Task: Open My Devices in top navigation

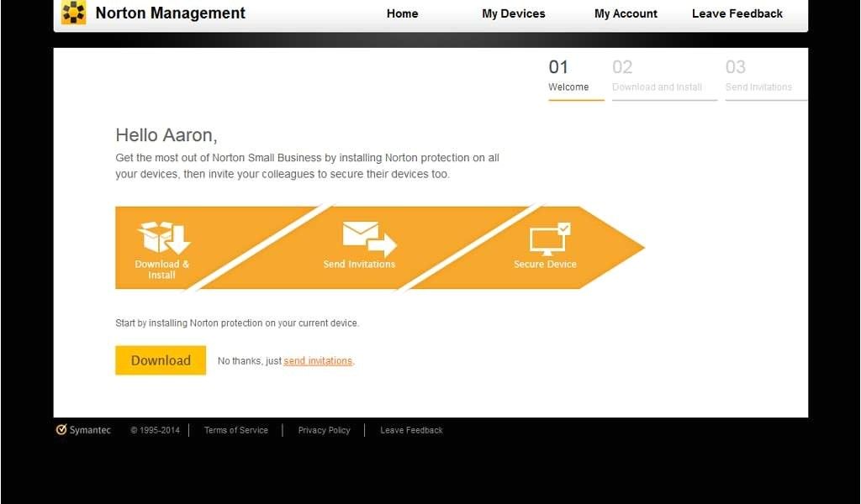Action: click(514, 13)
